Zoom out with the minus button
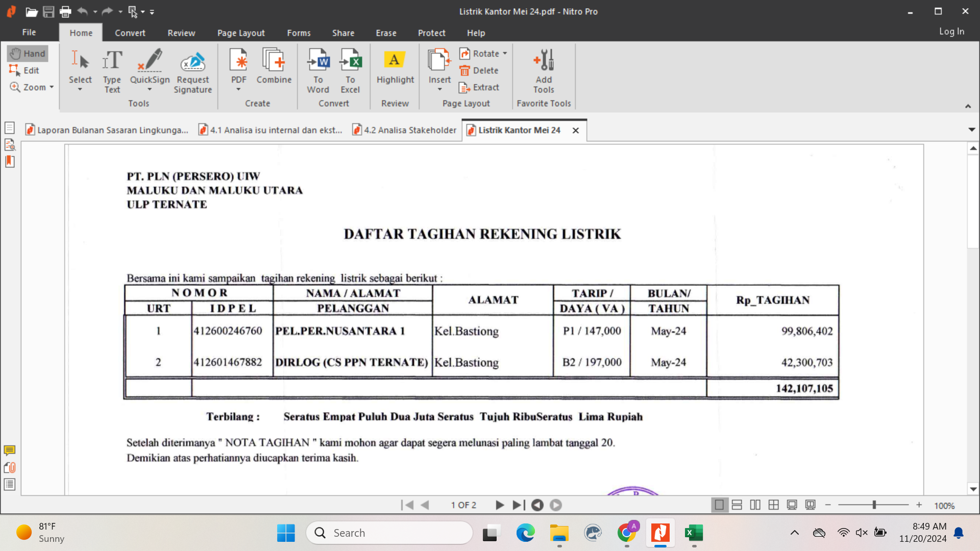 (828, 505)
